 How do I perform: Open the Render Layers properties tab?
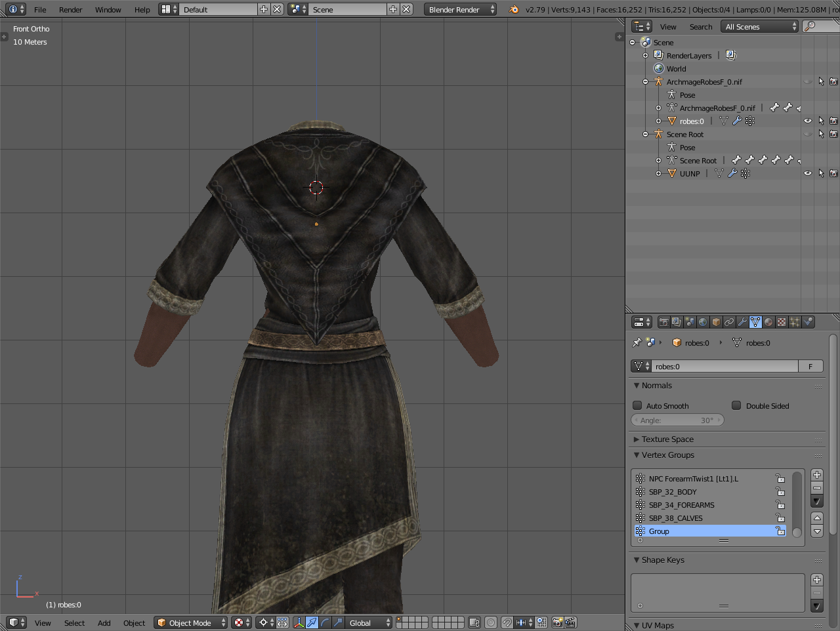(677, 322)
